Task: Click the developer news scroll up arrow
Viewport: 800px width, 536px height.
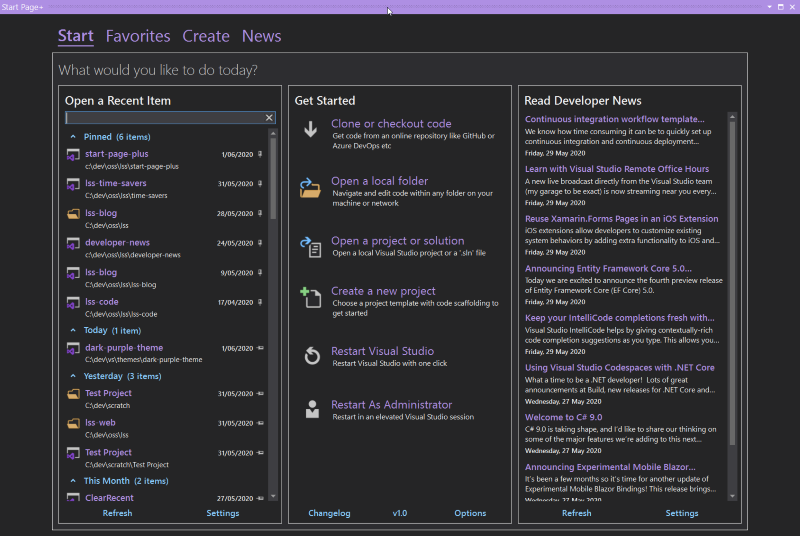Action: tap(733, 117)
